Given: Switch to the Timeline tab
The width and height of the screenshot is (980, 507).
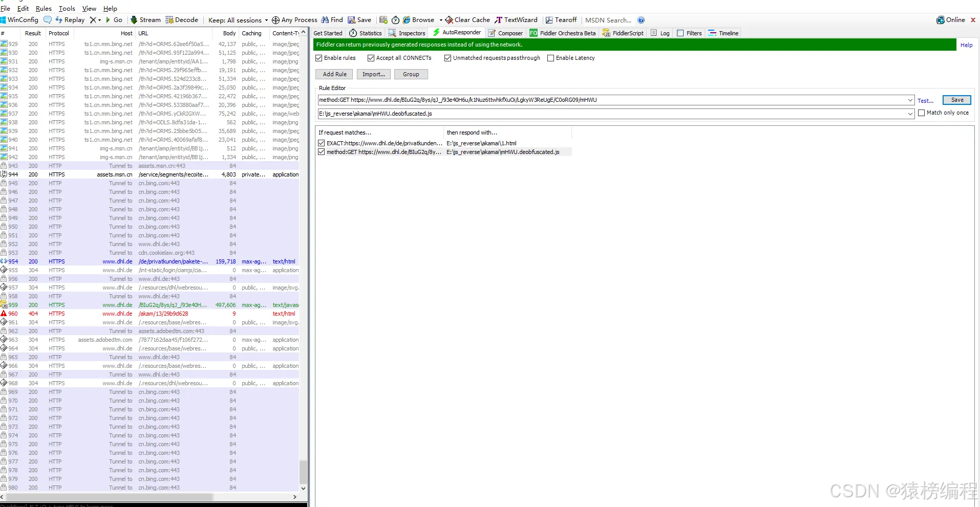Looking at the screenshot, I should click(723, 33).
